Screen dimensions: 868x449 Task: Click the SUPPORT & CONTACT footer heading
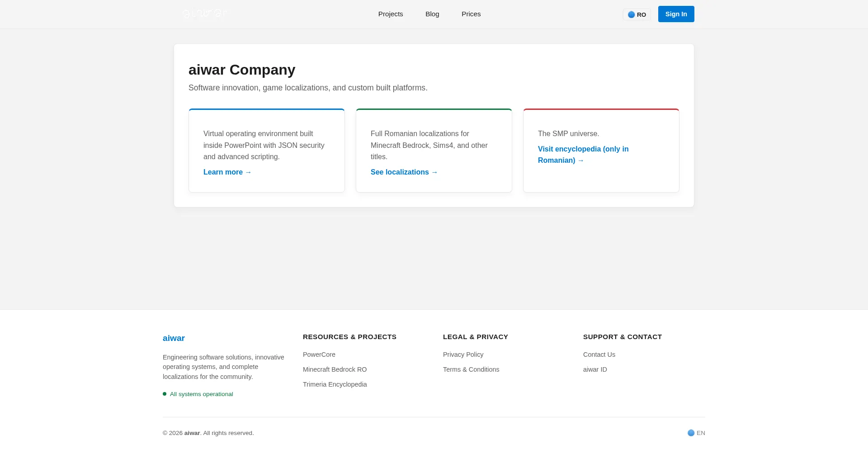point(623,337)
